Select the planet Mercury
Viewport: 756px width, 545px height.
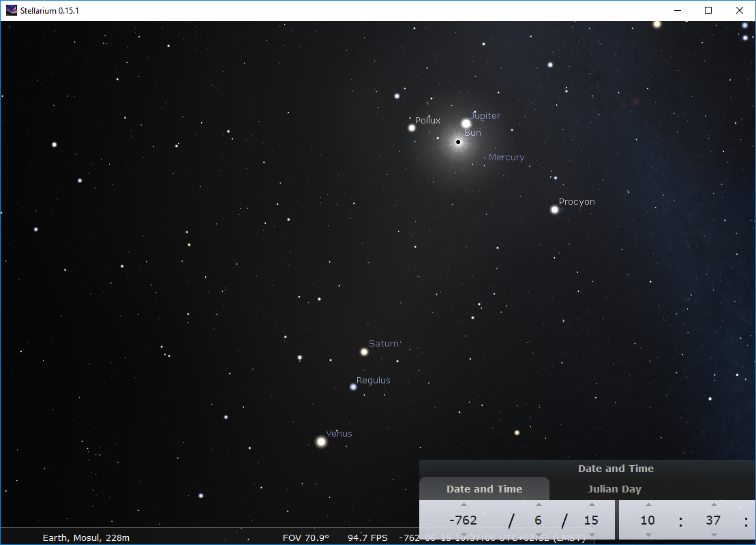(485, 158)
